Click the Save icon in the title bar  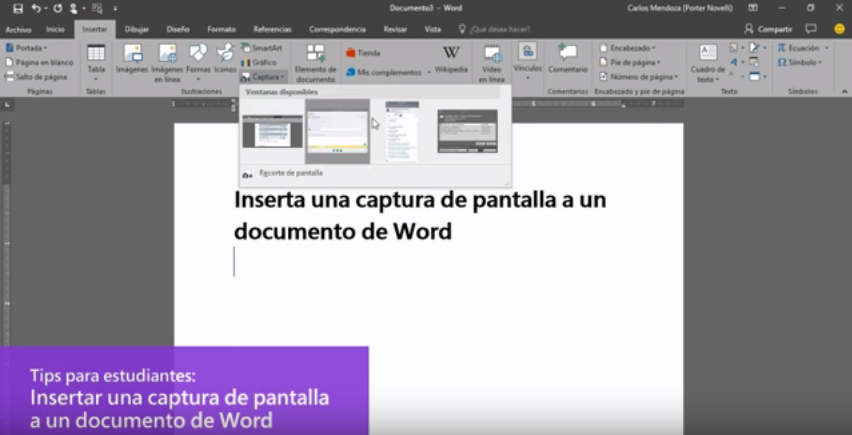tap(17, 8)
